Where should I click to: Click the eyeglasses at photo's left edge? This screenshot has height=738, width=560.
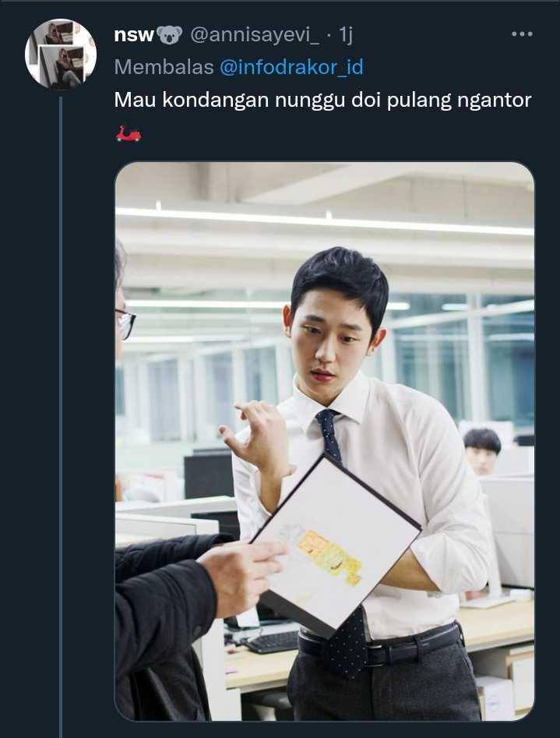click(x=125, y=323)
